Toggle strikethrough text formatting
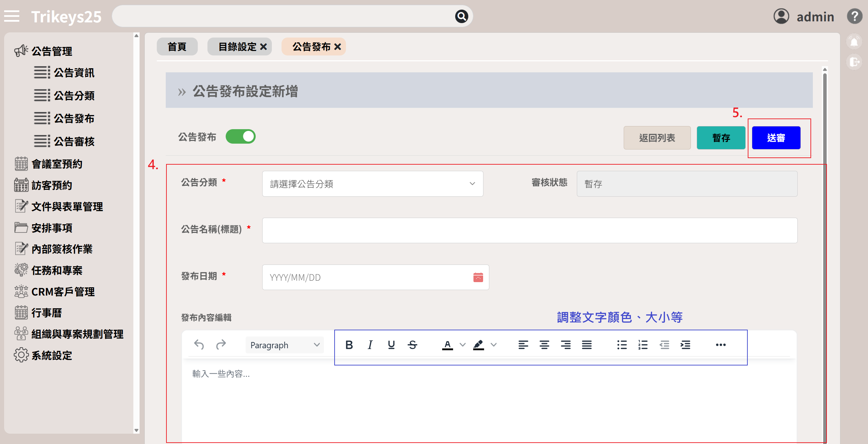The image size is (868, 444). point(412,345)
